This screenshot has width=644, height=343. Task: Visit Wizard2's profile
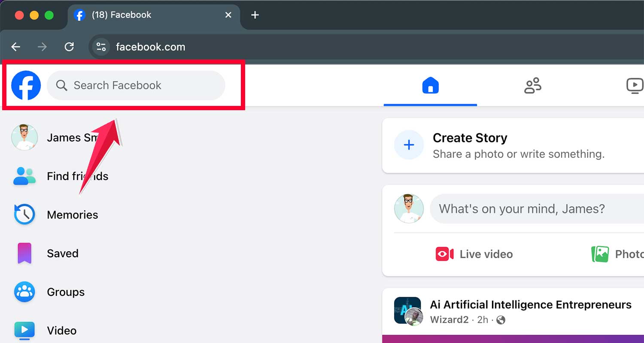(x=449, y=319)
